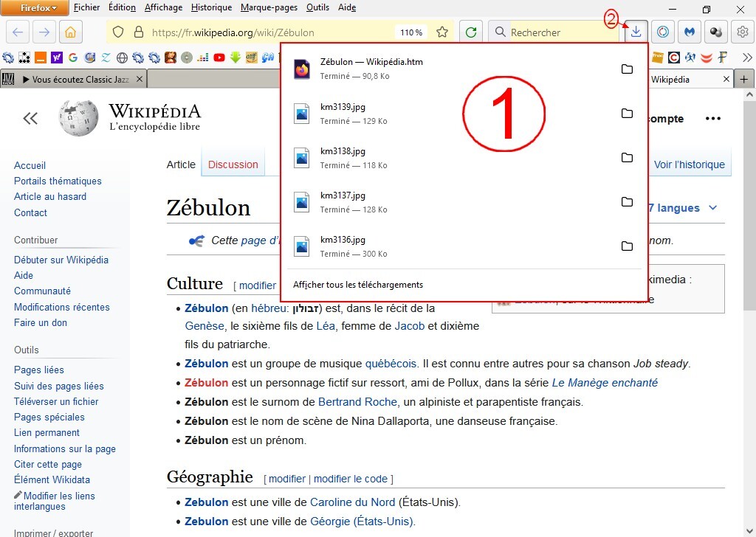Open folder for Zébulon — Wikipédia.htm download
The image size is (756, 537).
(627, 69)
